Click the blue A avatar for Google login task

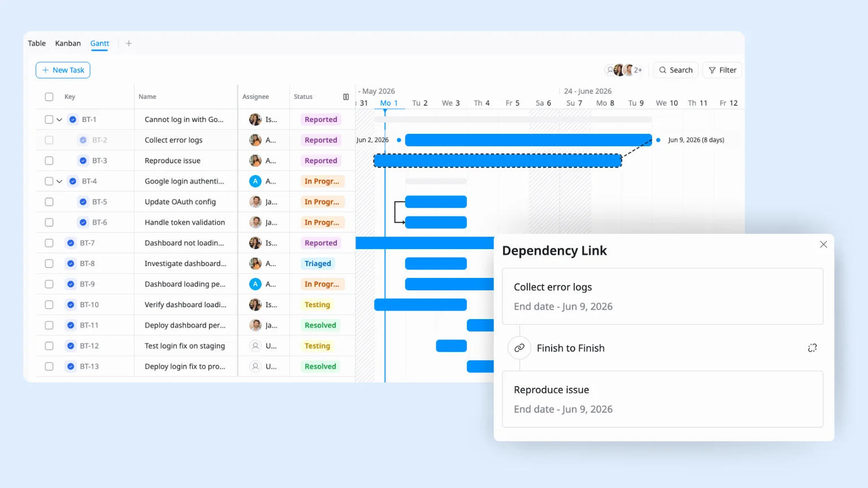point(255,181)
